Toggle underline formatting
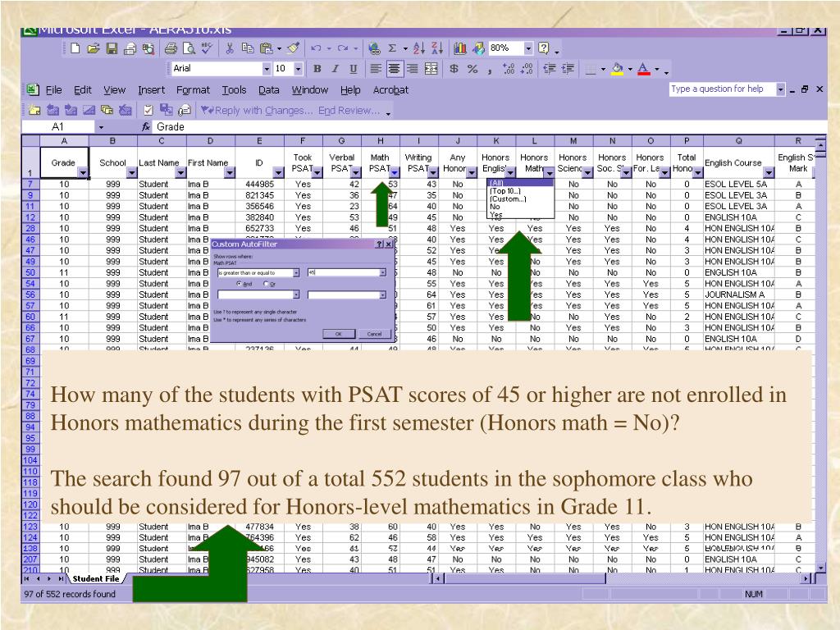Viewport: 840px width, 630px height. coord(353,69)
